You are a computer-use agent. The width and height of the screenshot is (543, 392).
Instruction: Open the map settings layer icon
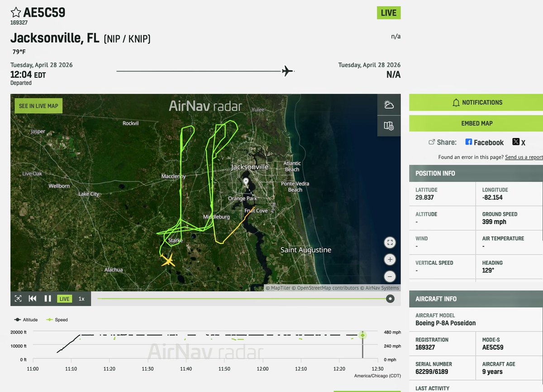pos(389,126)
